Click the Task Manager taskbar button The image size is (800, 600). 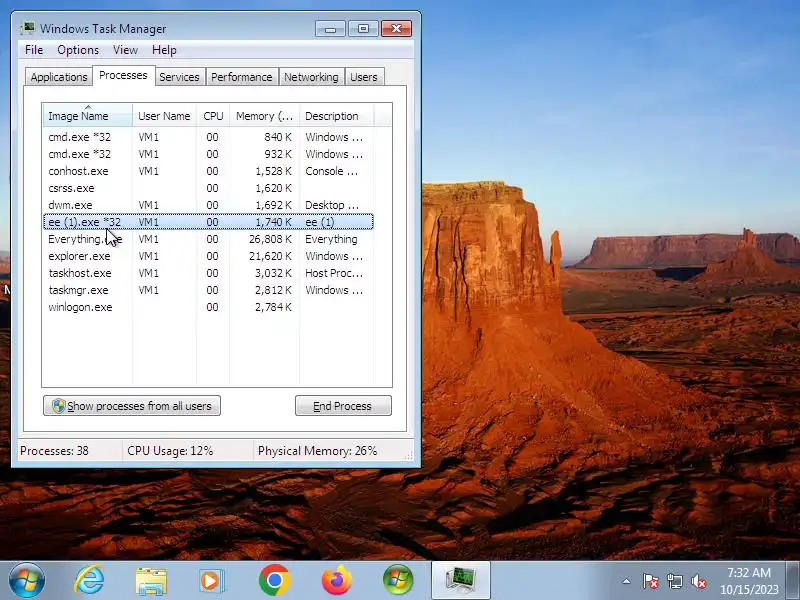461,581
